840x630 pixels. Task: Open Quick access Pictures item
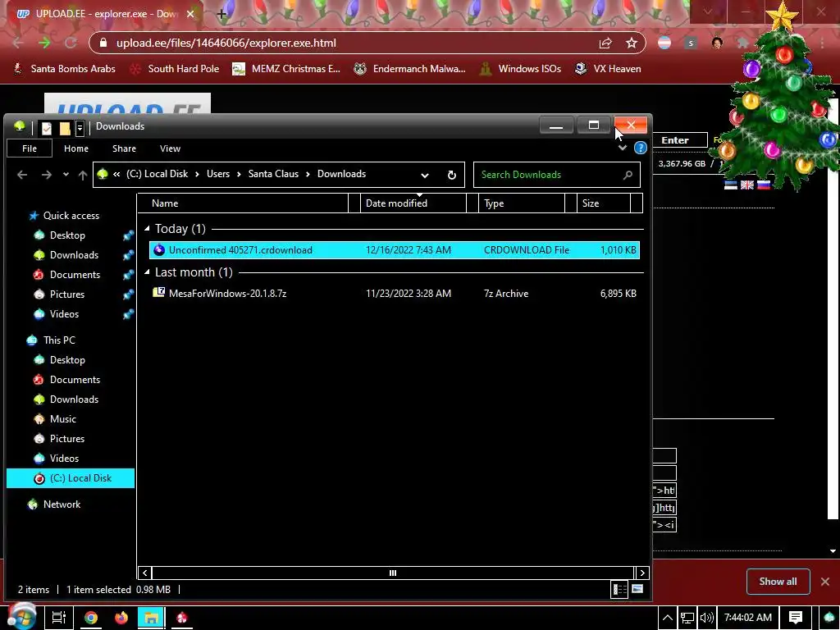67,294
